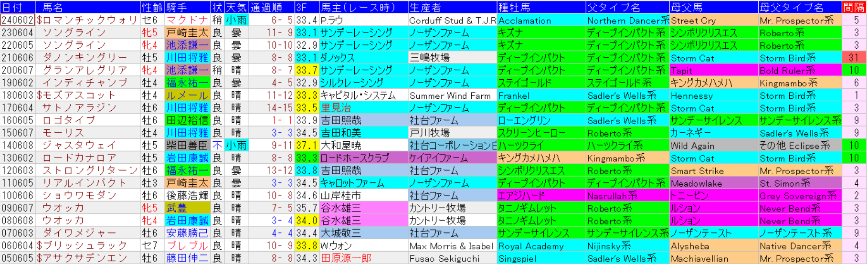This screenshot has width=868, height=264.
Task: Click jockey 後藤浩輝
Action: point(188,195)
